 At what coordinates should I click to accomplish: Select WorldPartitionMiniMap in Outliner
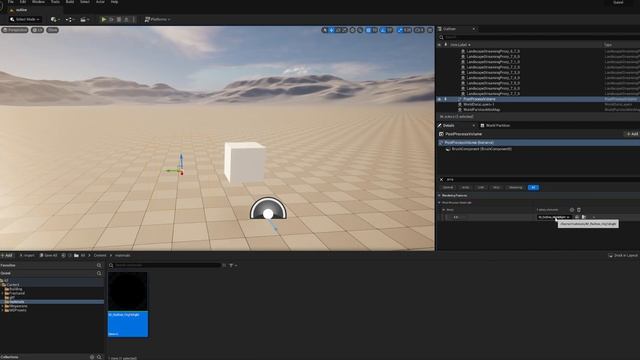(x=482, y=109)
